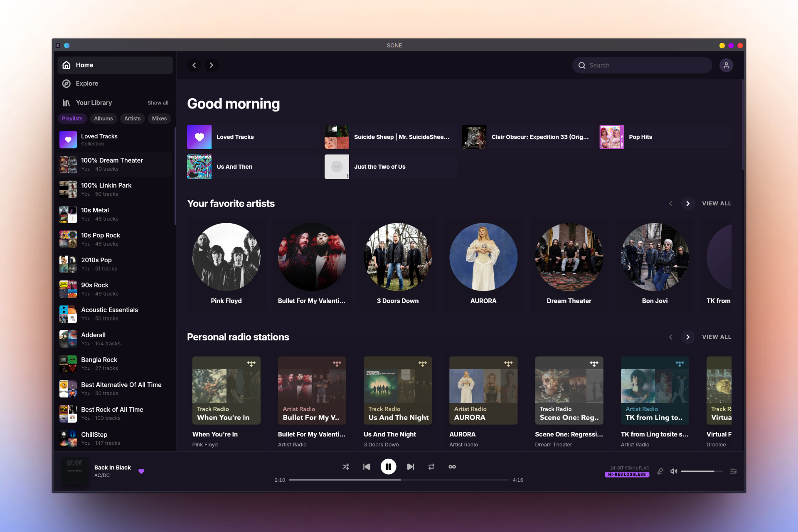Mute the volume speaker icon
This screenshot has height=532, width=798.
[x=674, y=471]
